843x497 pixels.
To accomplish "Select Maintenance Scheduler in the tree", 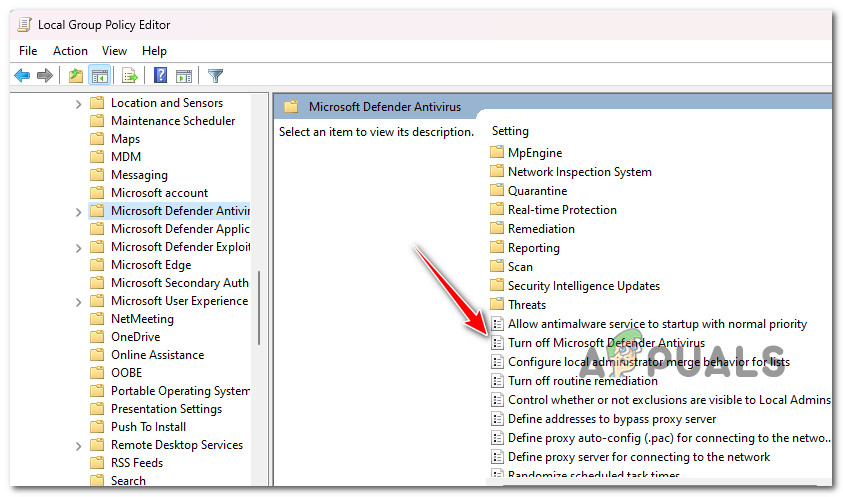I will 173,121.
